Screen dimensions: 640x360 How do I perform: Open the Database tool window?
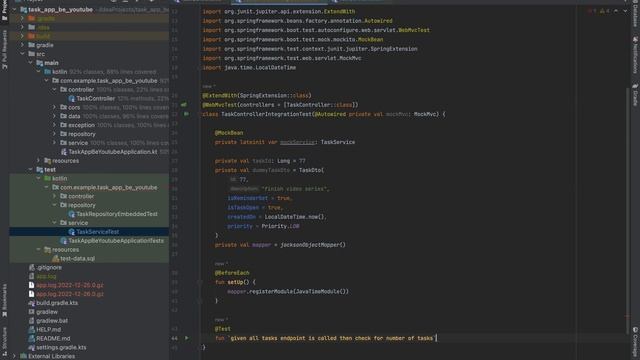coord(635,14)
